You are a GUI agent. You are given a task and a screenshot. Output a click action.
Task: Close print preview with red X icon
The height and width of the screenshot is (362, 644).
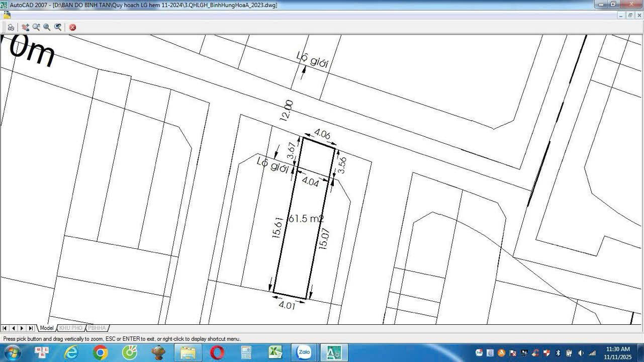click(x=72, y=27)
